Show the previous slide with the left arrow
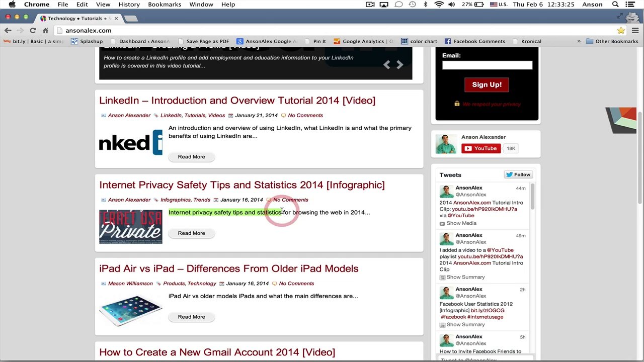644x362 pixels. [386, 65]
